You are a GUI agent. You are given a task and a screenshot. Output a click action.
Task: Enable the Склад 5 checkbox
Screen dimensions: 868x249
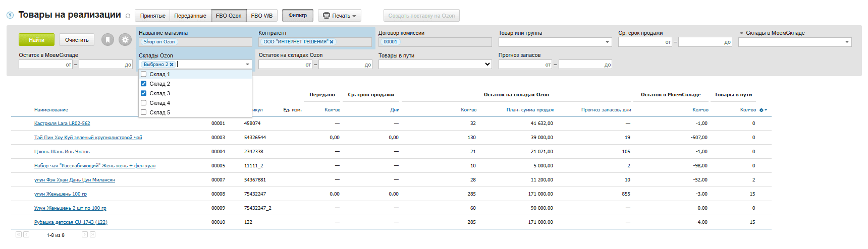point(144,112)
